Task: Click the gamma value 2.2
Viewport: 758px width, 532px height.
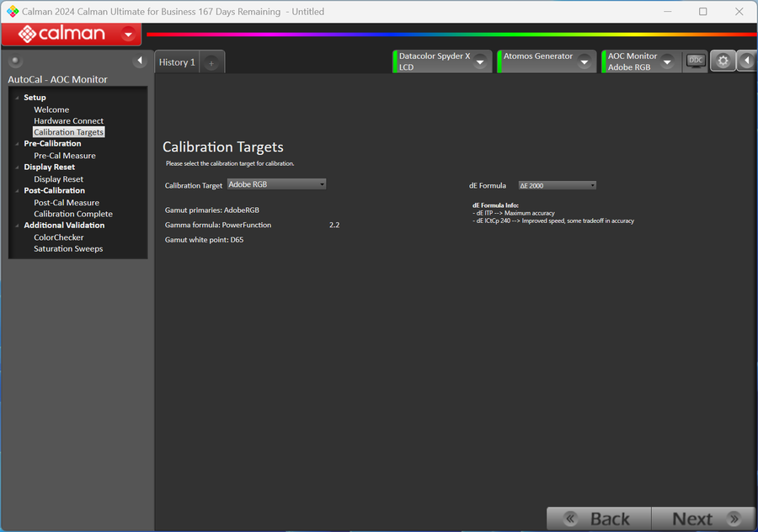Action: click(334, 225)
